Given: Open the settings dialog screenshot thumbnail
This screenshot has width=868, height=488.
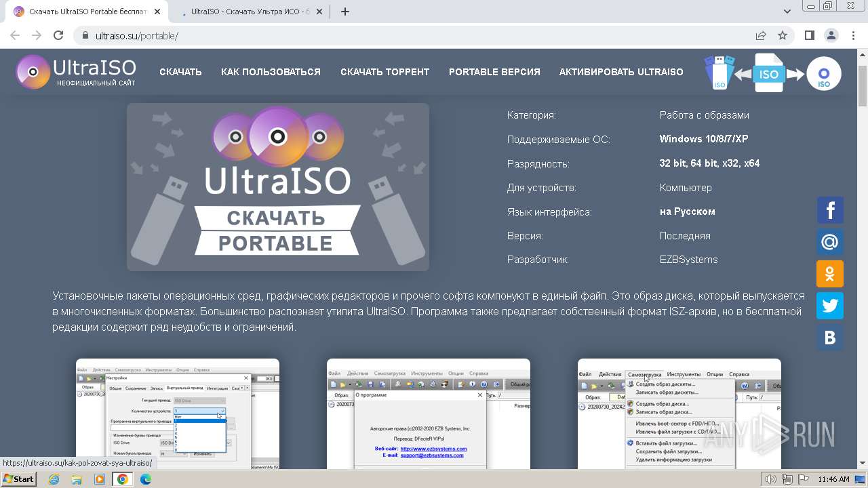Looking at the screenshot, I should [178, 413].
